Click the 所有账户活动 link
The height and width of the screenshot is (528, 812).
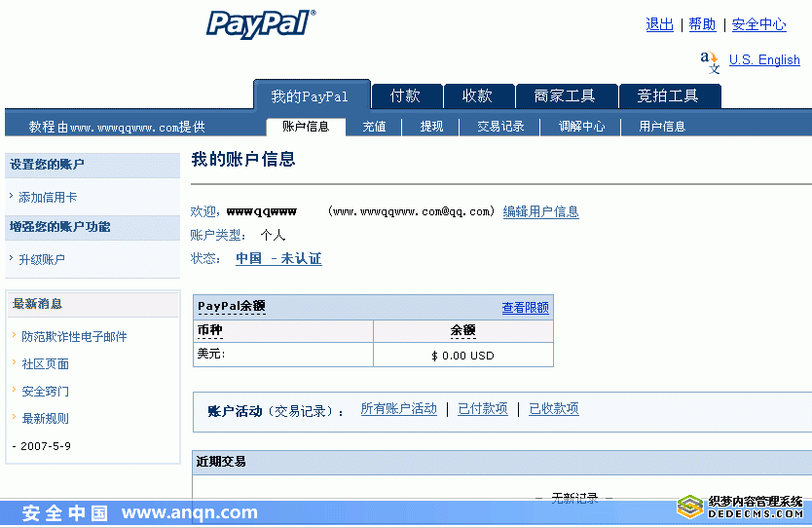(x=399, y=409)
